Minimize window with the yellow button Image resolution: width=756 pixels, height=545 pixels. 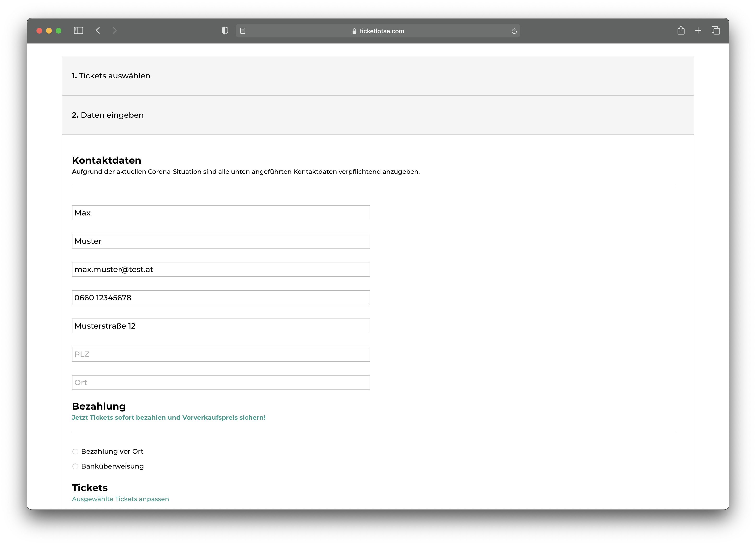pyautogui.click(x=49, y=31)
